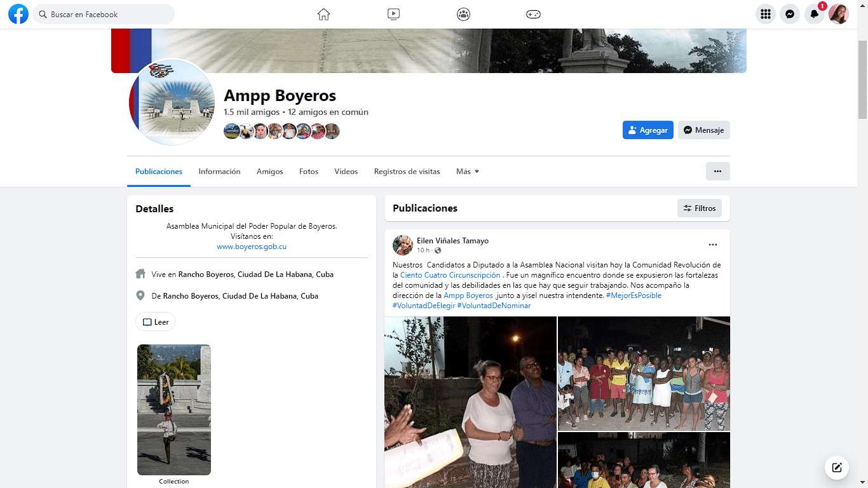Open Ciento Cuatro Circunscripción link
Screen dimensions: 868x488
(x=450, y=275)
